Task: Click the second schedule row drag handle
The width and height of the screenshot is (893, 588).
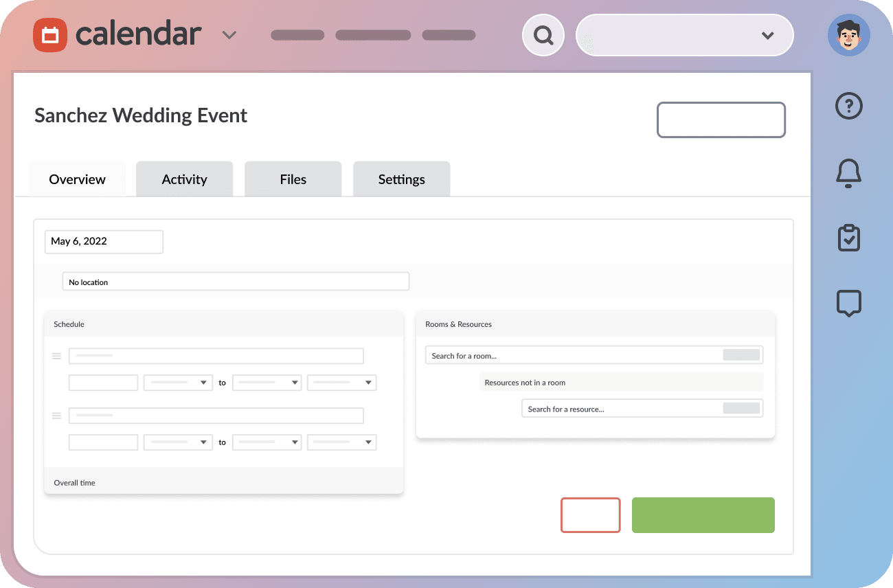Action: [56, 416]
